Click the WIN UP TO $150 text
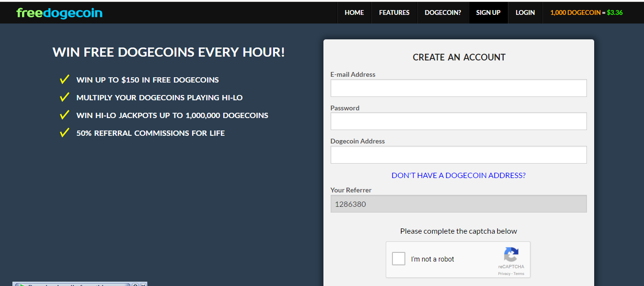The height and width of the screenshot is (286, 644). pyautogui.click(x=148, y=80)
